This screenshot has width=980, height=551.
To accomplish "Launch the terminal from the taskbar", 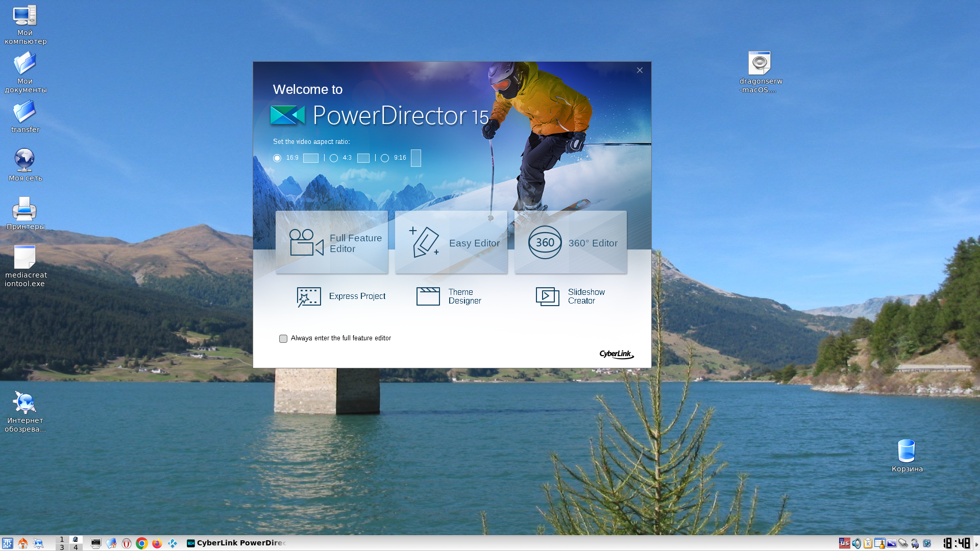I will tap(96, 543).
